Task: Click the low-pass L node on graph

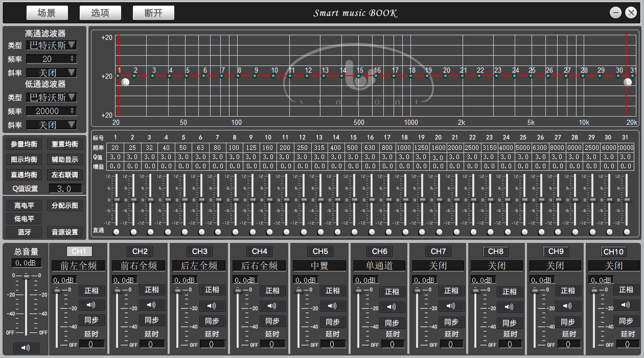Action: tap(629, 82)
